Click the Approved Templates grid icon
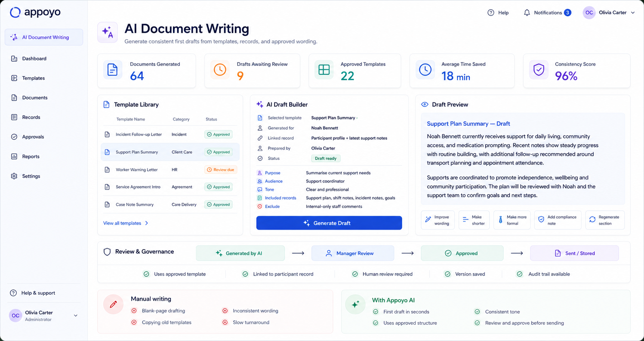644x341 pixels. (x=324, y=70)
